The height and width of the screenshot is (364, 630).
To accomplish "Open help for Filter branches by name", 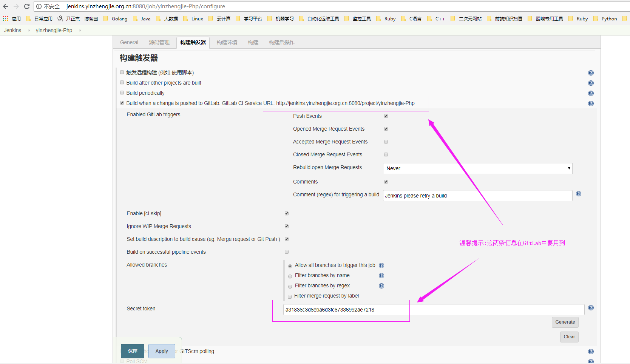I will tap(381, 276).
